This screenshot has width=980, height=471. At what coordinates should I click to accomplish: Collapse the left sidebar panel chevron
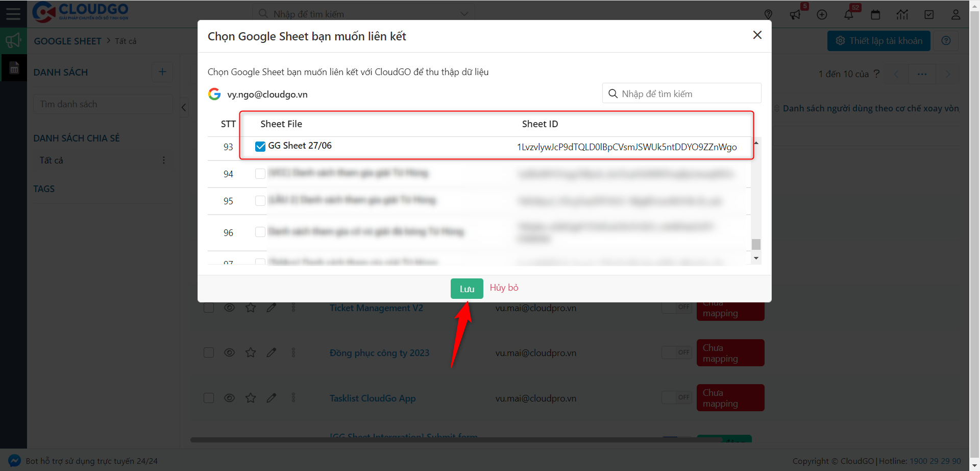184,107
